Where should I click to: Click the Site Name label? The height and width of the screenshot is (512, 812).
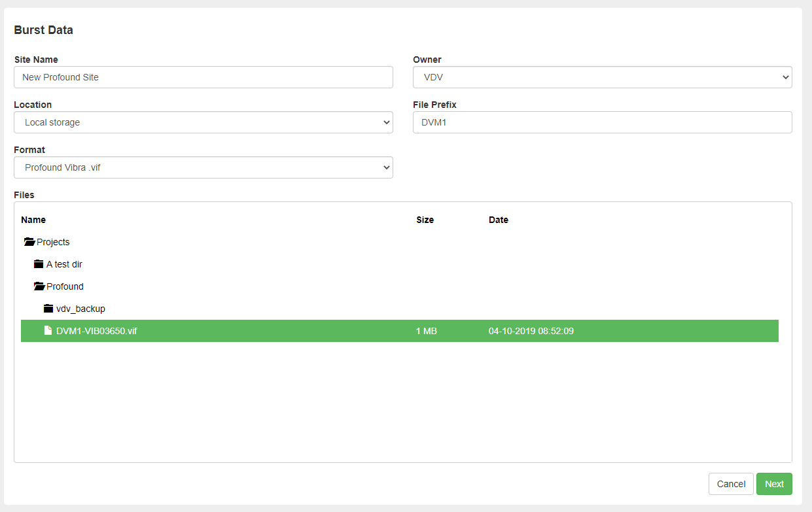tap(36, 60)
